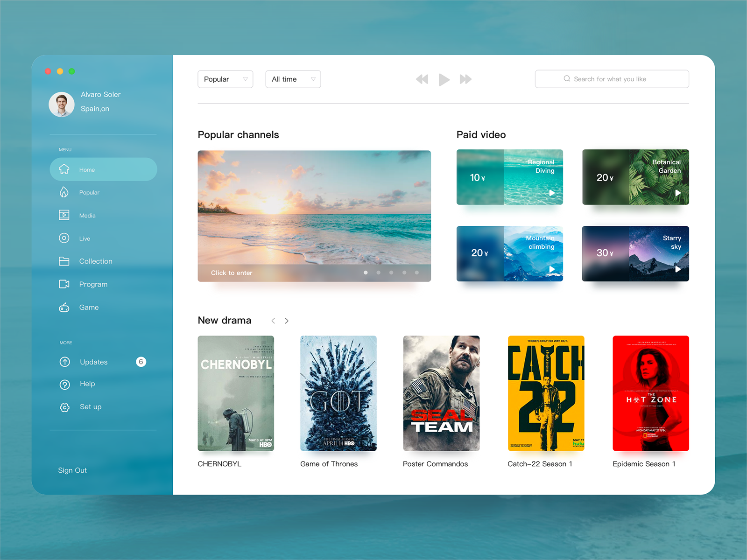Viewport: 747px width, 560px height.
Task: Click the Game controller icon
Action: (x=64, y=307)
